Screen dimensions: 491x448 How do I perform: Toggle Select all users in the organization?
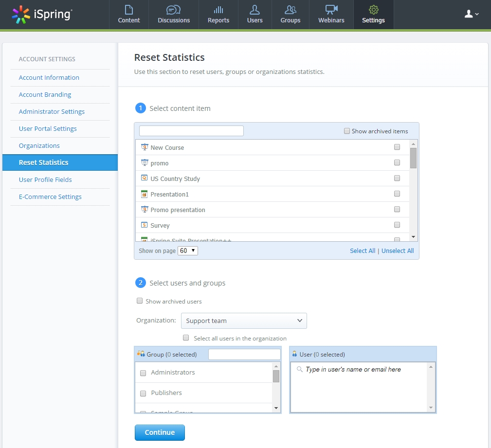tap(186, 338)
